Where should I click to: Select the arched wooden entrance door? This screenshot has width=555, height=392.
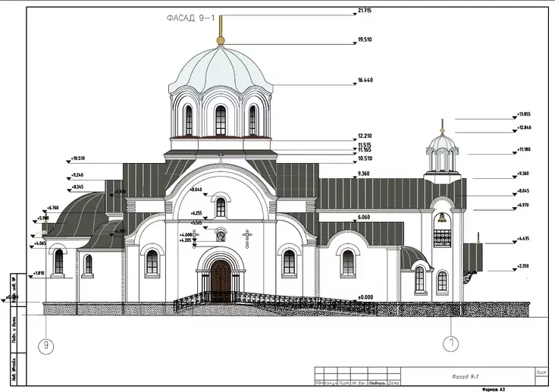(221, 281)
